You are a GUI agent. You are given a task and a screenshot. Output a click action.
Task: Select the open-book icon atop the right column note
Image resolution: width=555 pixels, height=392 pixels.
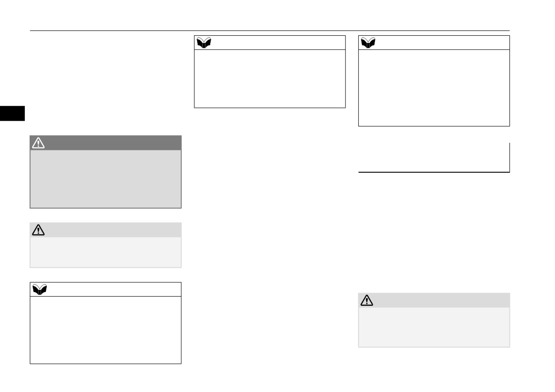368,42
